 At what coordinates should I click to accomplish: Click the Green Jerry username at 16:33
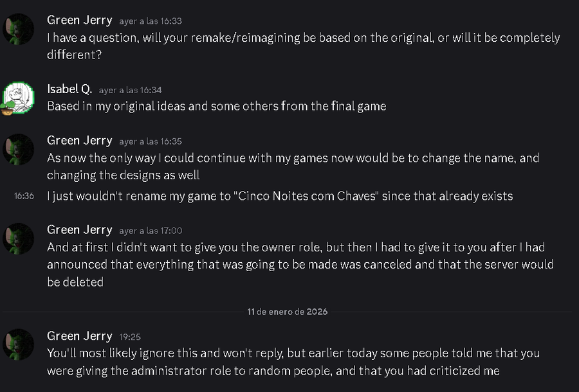point(80,20)
